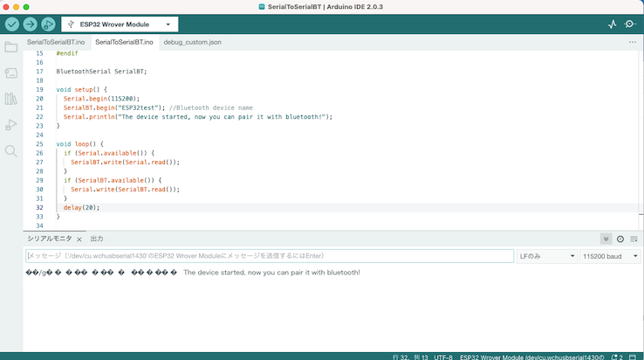Open the Boards Manager sidebar icon
Image resolution: width=644 pixels, height=360 pixels.
(x=11, y=73)
